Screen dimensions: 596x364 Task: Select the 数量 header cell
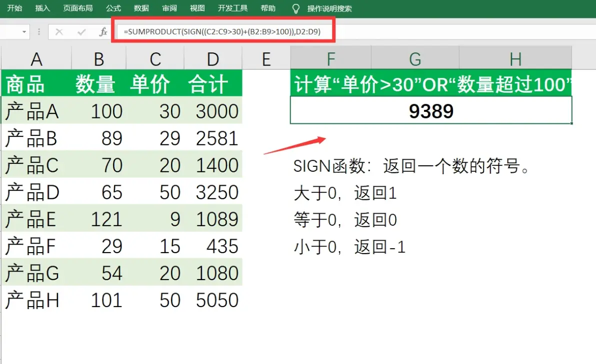point(99,83)
